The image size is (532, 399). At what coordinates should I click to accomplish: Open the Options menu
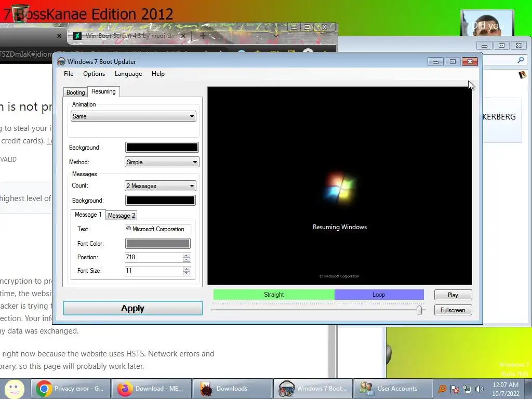coord(94,74)
